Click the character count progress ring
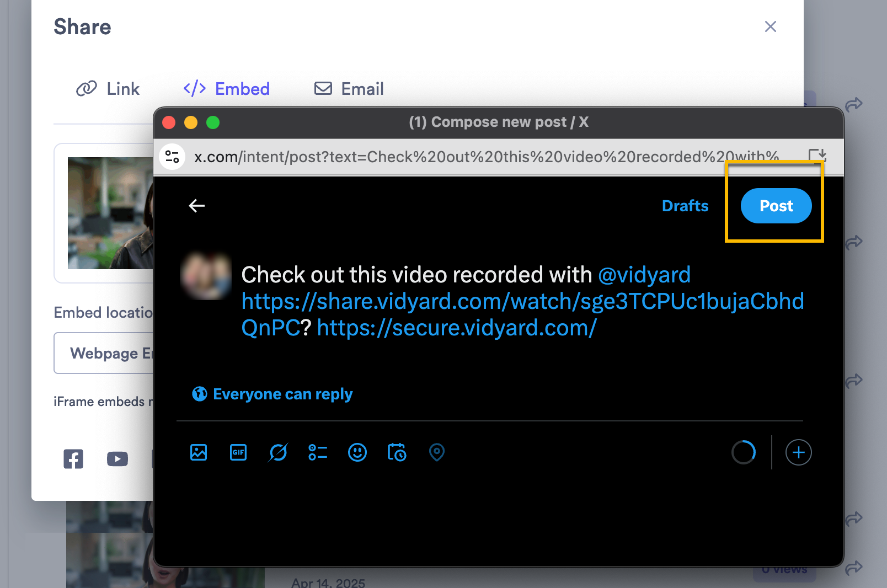Screen dimensions: 887x588 pyautogui.click(x=744, y=452)
